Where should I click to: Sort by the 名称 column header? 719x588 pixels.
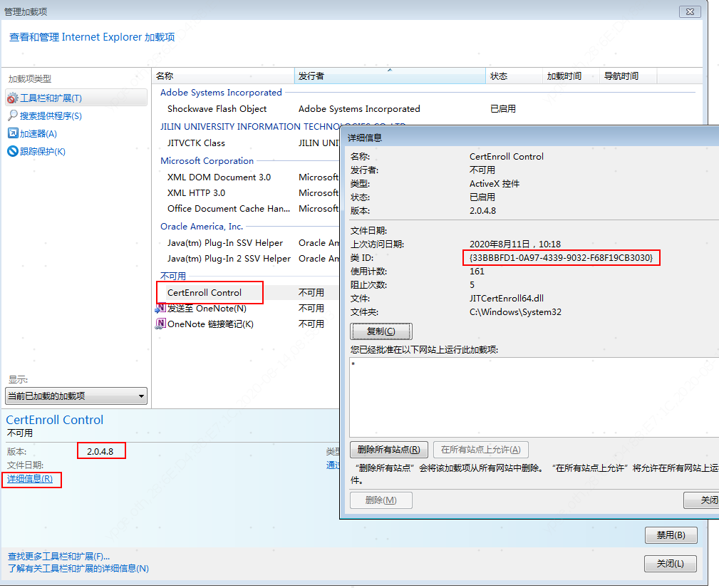coord(223,76)
